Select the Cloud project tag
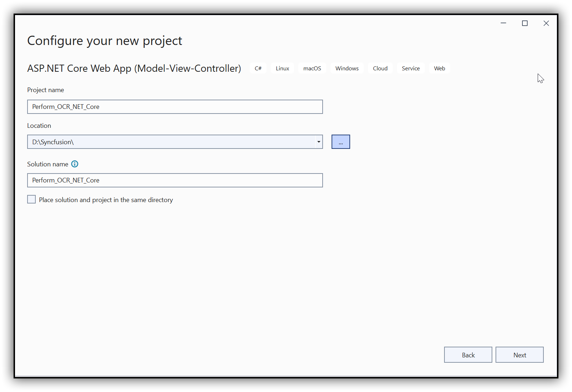 pos(380,68)
